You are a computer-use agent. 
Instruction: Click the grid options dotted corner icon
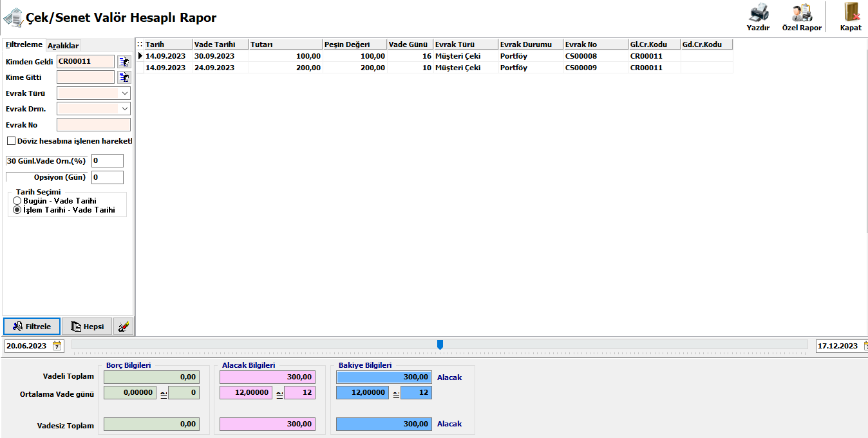coord(140,44)
